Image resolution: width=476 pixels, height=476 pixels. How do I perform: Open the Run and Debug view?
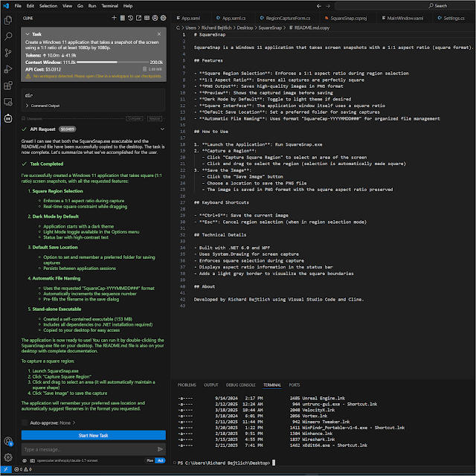(8, 69)
